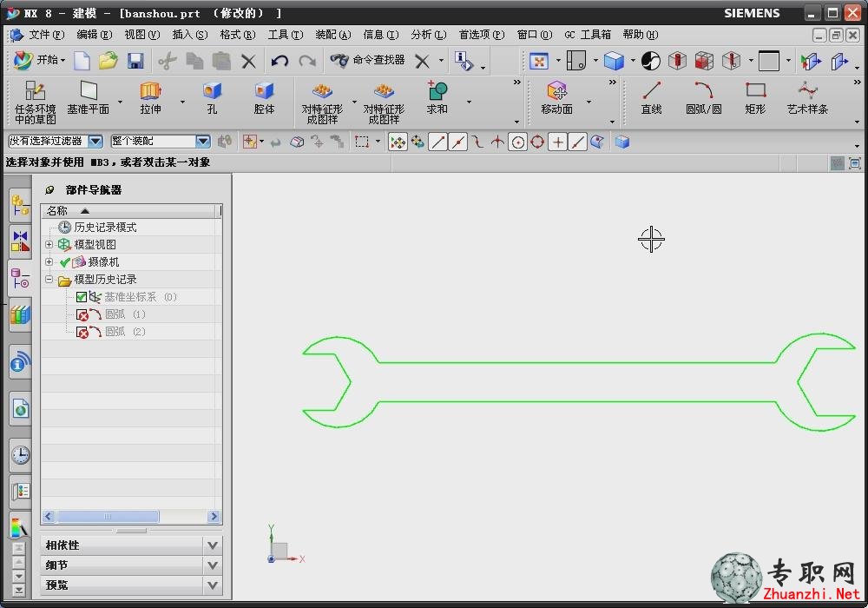Open the selection filter dropdown
This screenshot has height=608, width=868.
point(95,142)
